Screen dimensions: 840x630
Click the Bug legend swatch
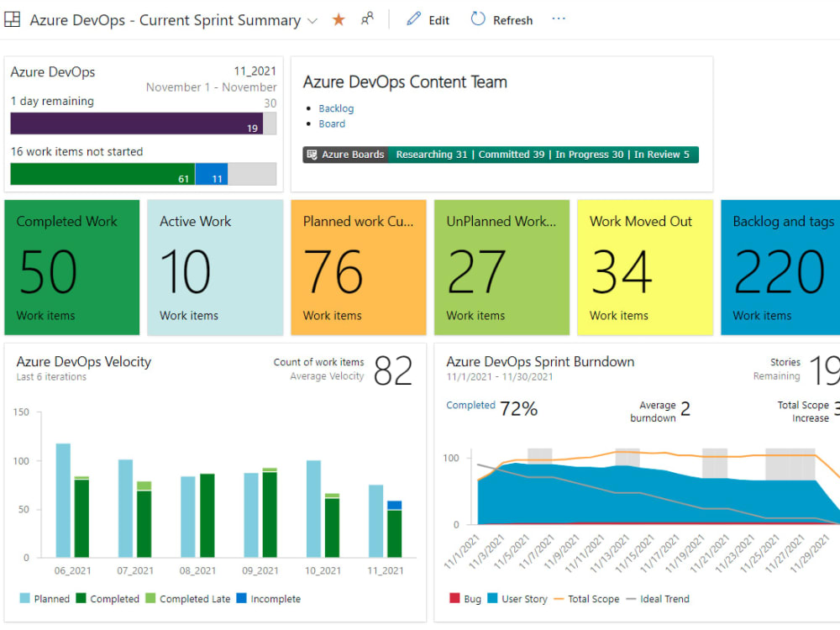click(454, 598)
